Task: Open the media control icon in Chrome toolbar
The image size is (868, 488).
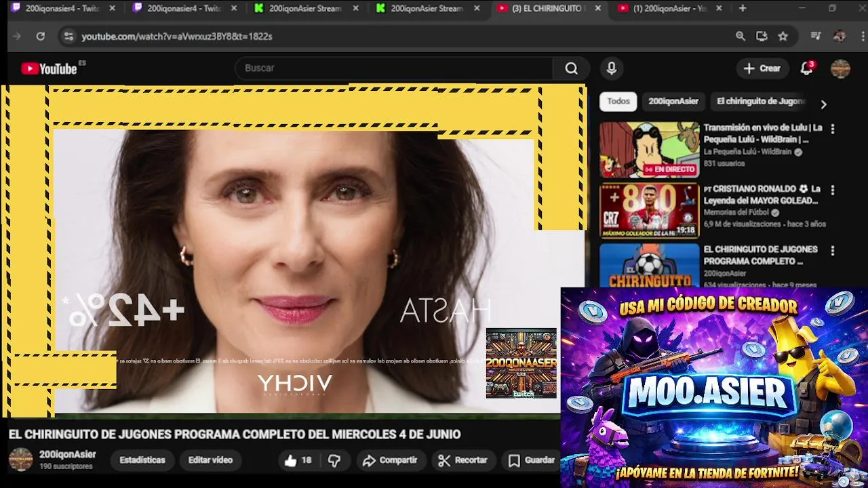Action: pyautogui.click(x=816, y=36)
